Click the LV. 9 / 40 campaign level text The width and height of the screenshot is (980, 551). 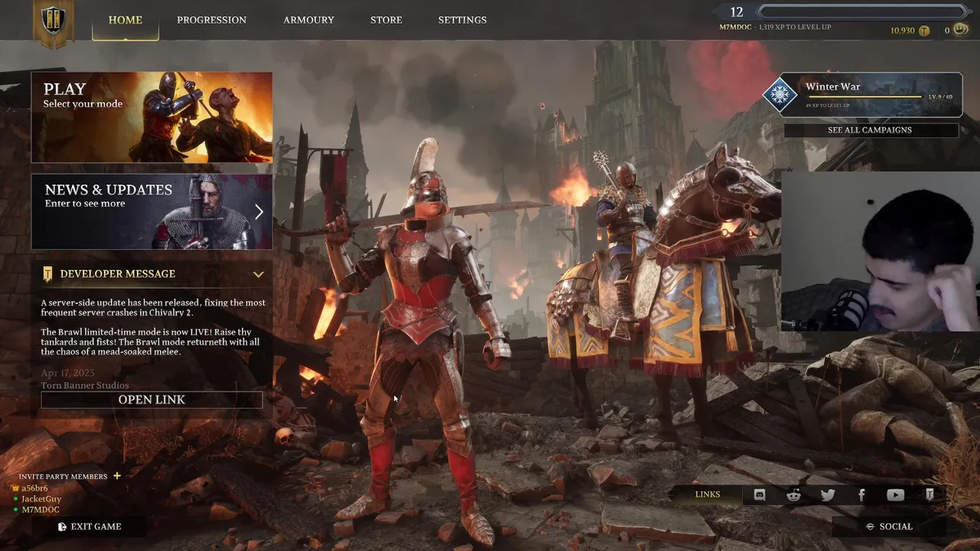(940, 97)
